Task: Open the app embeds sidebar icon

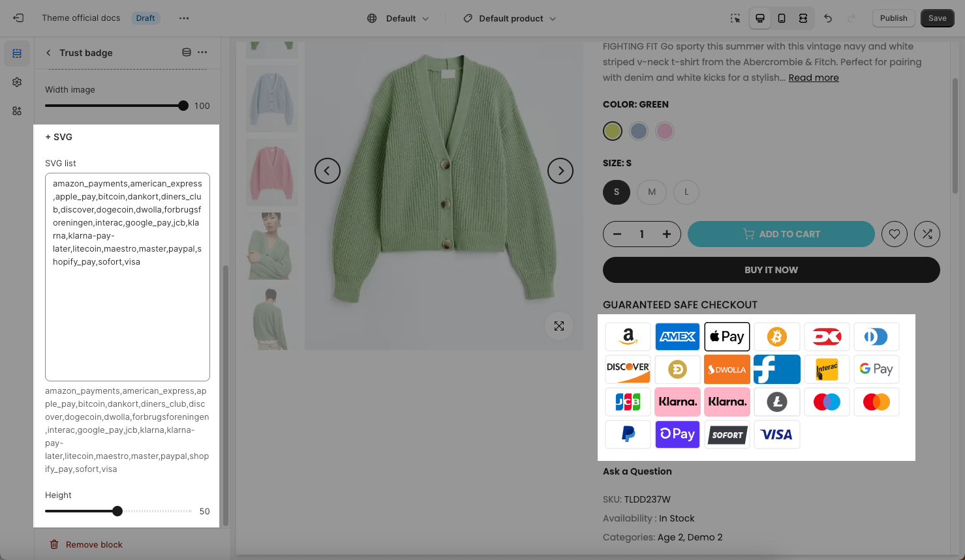Action: [x=17, y=111]
